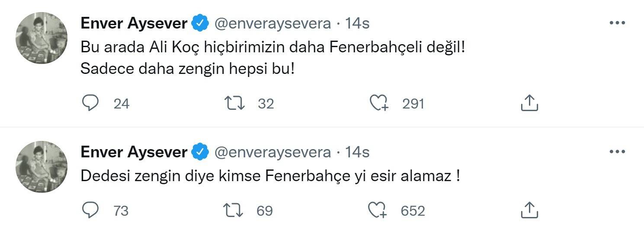Open Enver Aysever's name on second tweet
Image resolution: width=644 pixels, height=233 pixels.
click(134, 153)
